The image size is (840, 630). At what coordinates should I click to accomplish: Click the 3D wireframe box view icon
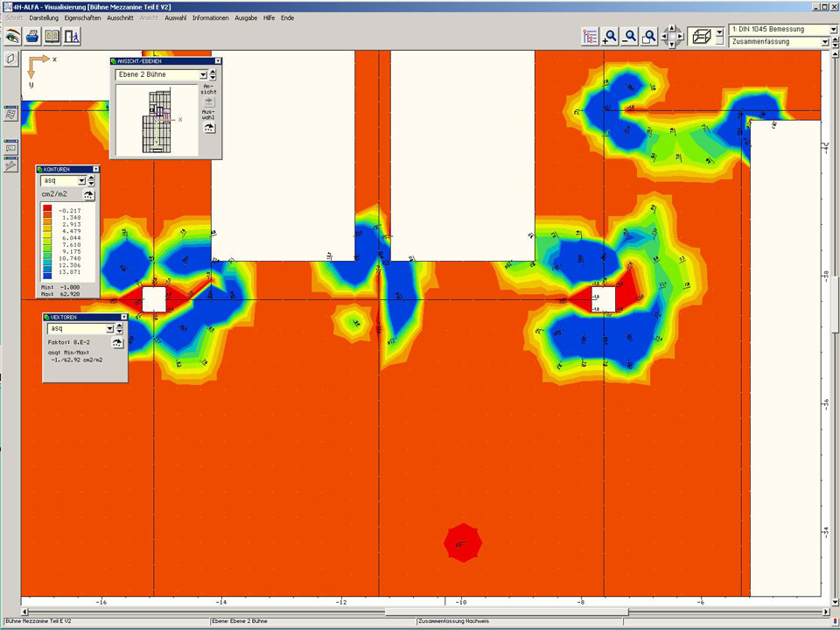(700, 36)
